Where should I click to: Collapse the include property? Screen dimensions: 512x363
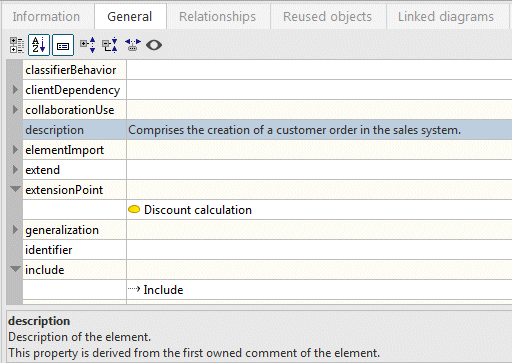(15, 269)
